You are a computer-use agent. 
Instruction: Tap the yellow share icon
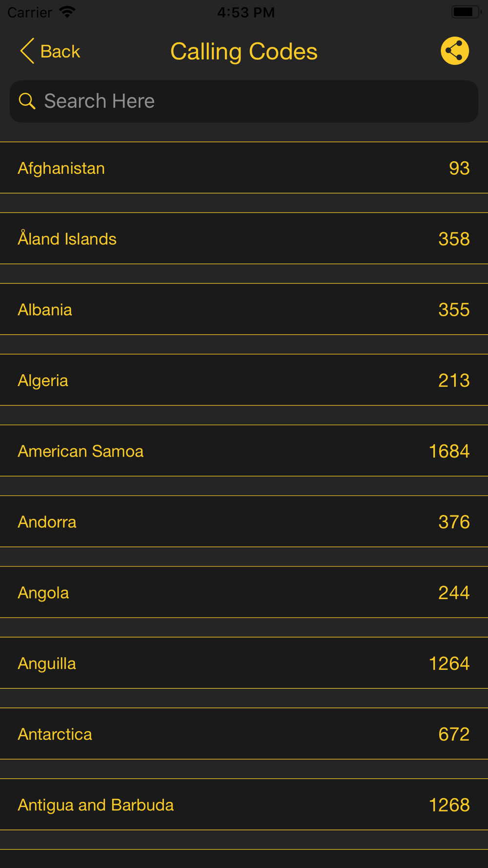pyautogui.click(x=454, y=51)
